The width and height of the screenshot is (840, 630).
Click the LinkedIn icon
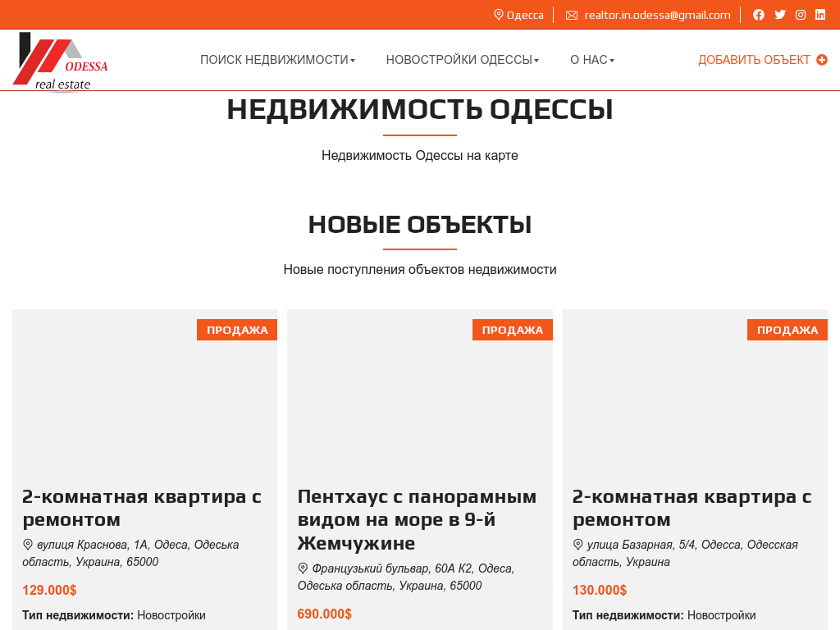[x=820, y=15]
